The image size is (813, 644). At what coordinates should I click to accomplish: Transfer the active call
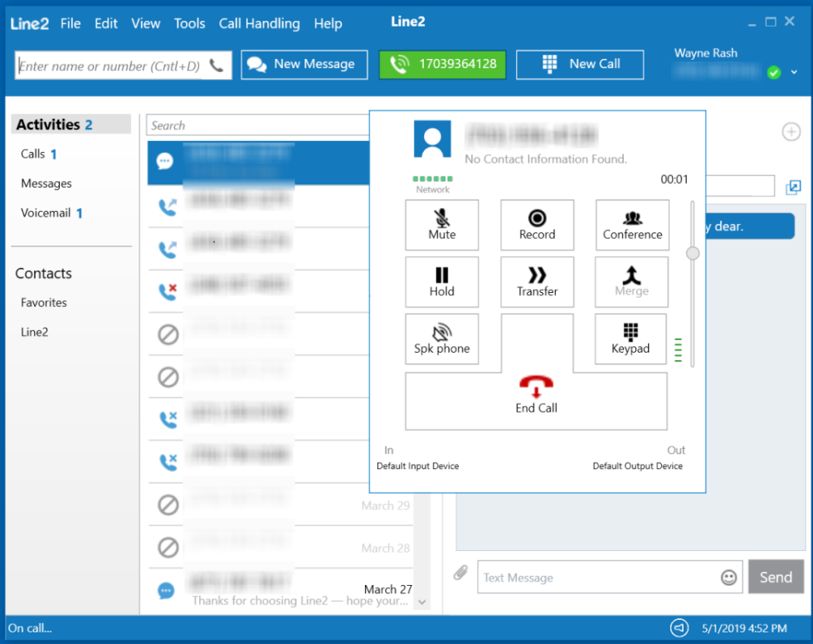[x=537, y=282]
